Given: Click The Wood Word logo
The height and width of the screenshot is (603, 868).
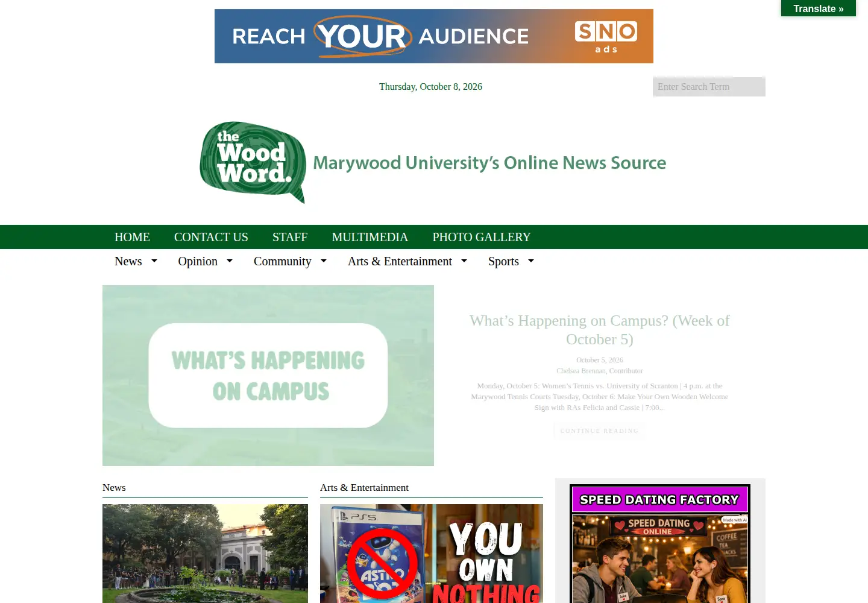Looking at the screenshot, I should (253, 162).
